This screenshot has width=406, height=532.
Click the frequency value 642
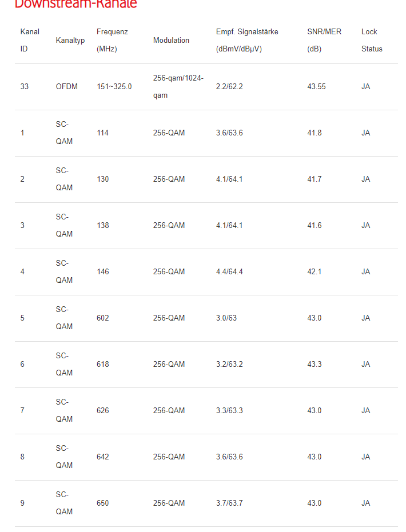coord(103,457)
